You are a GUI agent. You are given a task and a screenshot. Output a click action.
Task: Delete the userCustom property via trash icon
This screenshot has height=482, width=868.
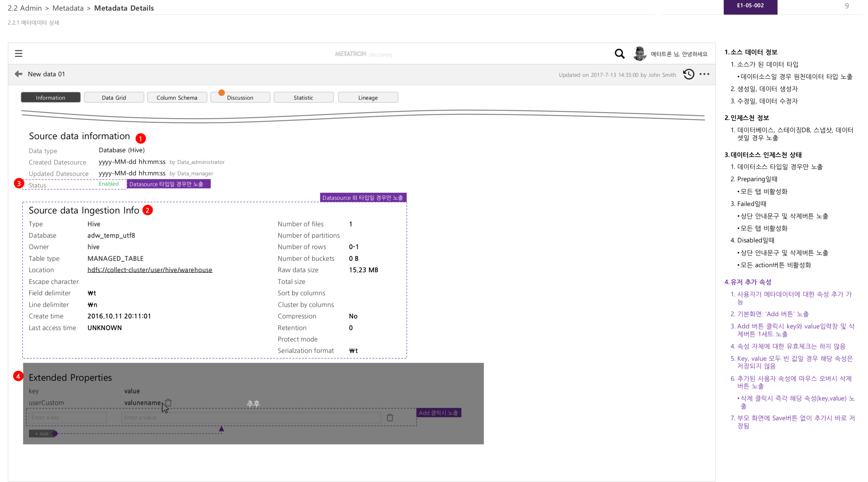click(x=169, y=402)
